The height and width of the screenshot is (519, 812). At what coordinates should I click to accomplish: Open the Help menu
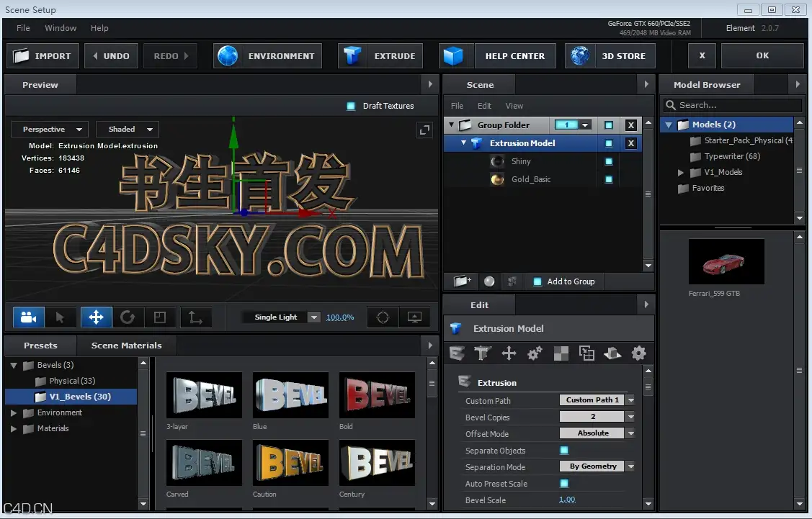tap(99, 28)
